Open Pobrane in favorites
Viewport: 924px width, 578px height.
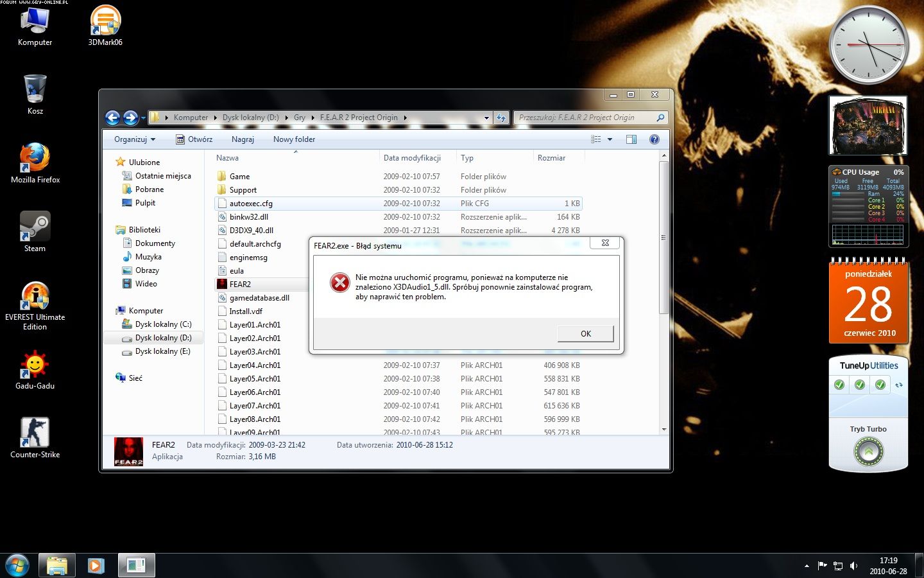pos(149,189)
